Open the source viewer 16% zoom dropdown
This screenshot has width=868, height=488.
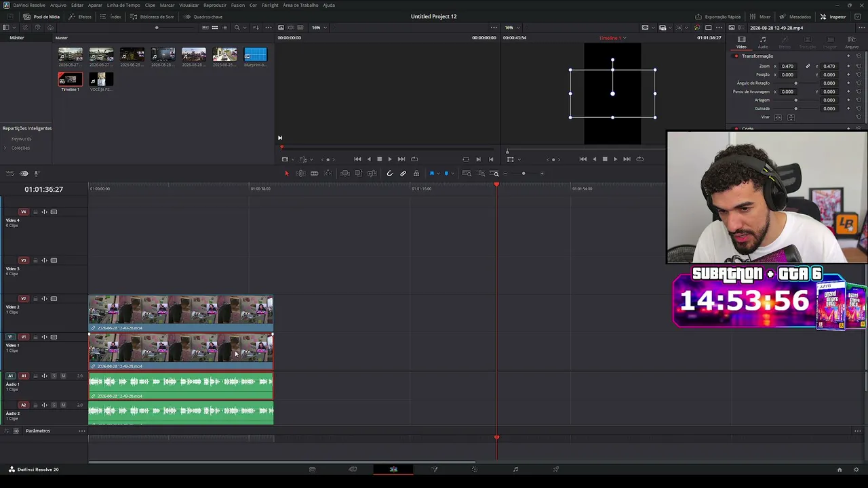(x=319, y=28)
